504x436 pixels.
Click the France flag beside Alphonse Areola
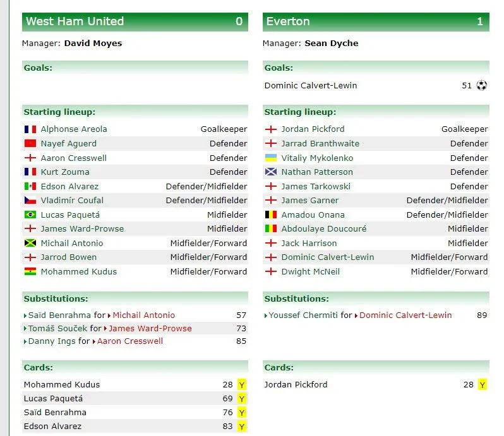point(30,129)
